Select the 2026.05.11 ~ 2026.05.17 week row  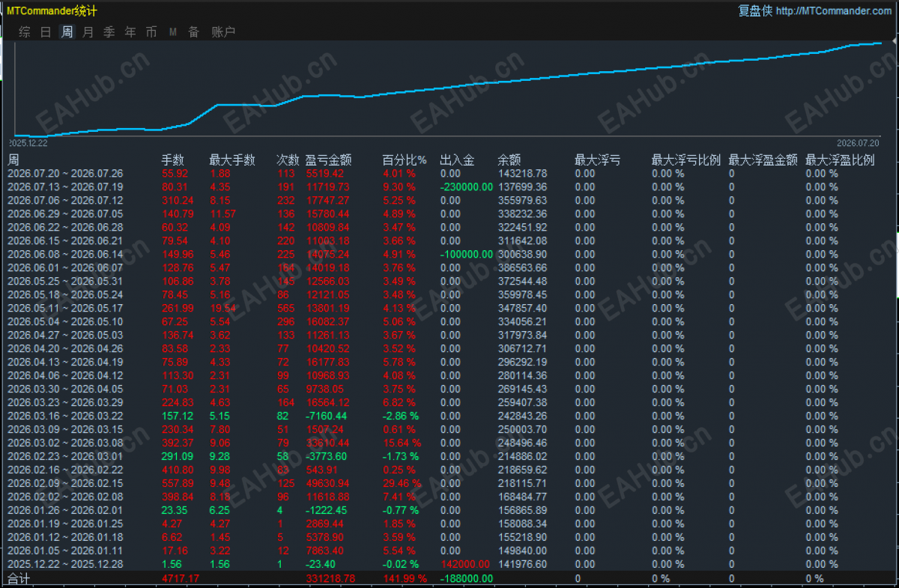click(449, 308)
